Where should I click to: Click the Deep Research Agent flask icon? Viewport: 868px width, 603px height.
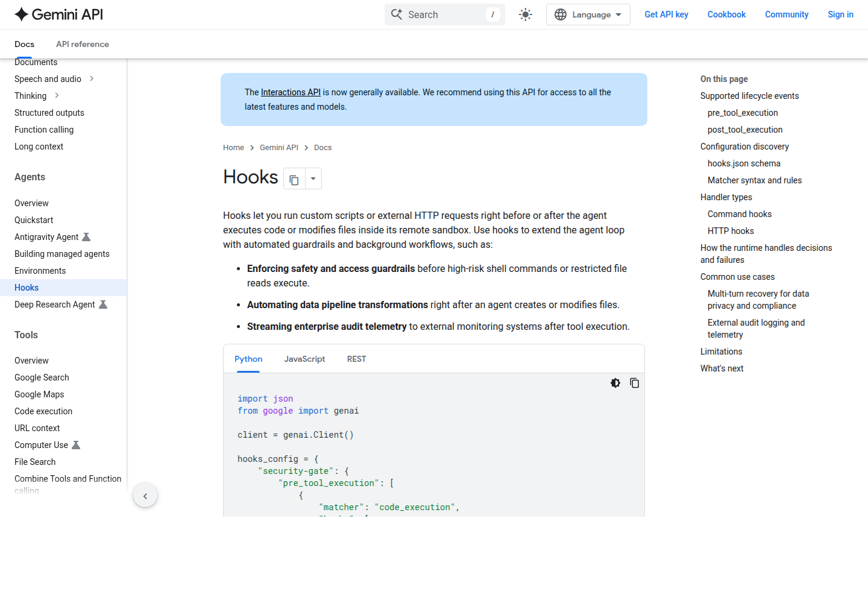click(x=103, y=305)
